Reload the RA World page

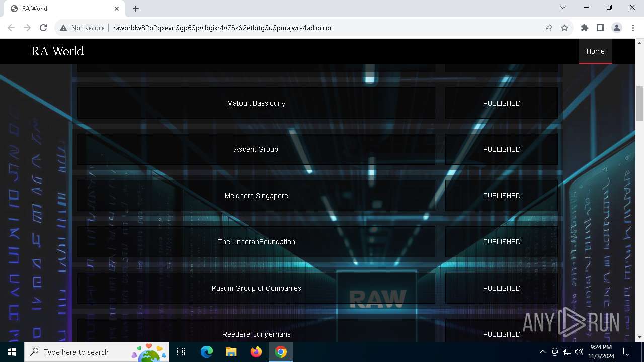(x=43, y=28)
